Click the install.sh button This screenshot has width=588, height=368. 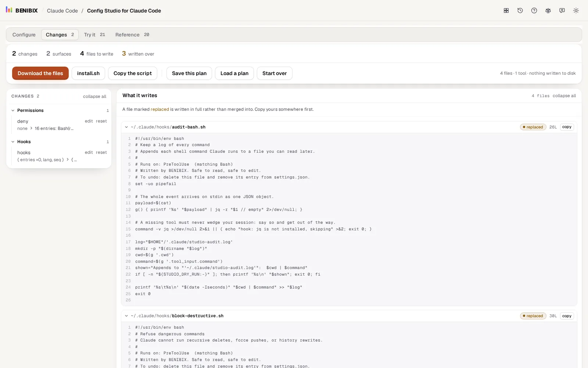(88, 73)
